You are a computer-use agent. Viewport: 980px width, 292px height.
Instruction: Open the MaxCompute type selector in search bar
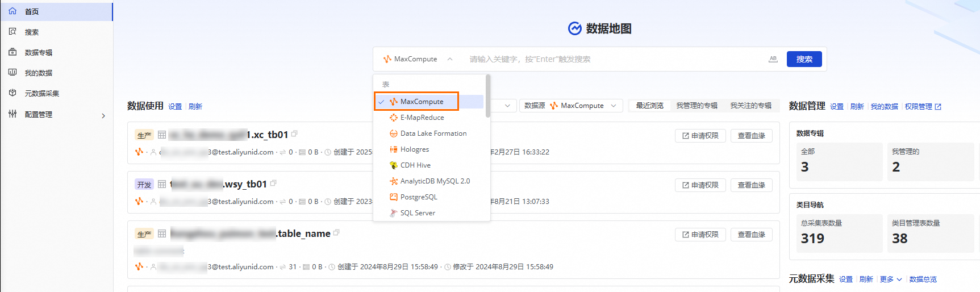tap(418, 59)
